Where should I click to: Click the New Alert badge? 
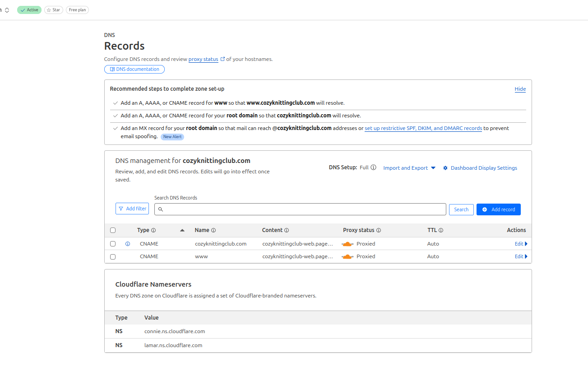coord(172,136)
